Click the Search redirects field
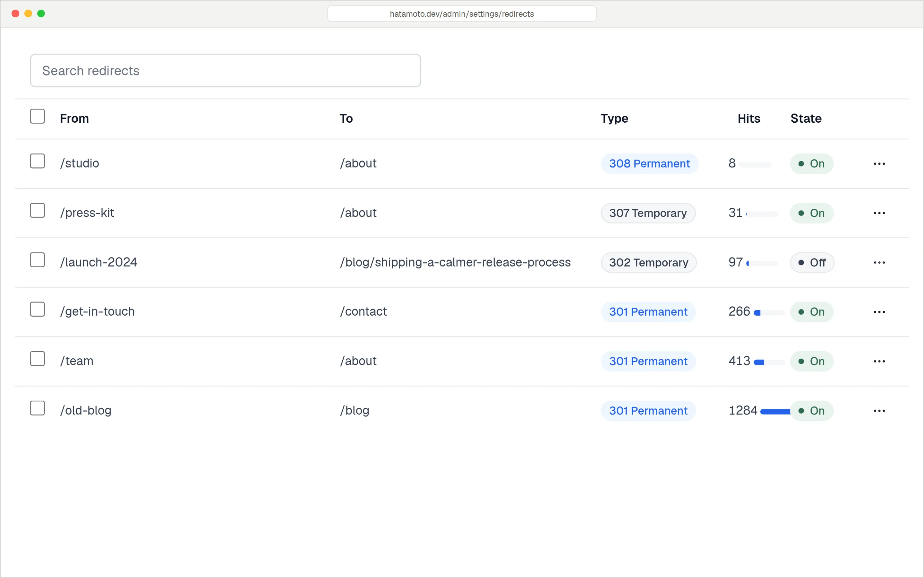924x578 pixels. 225,71
